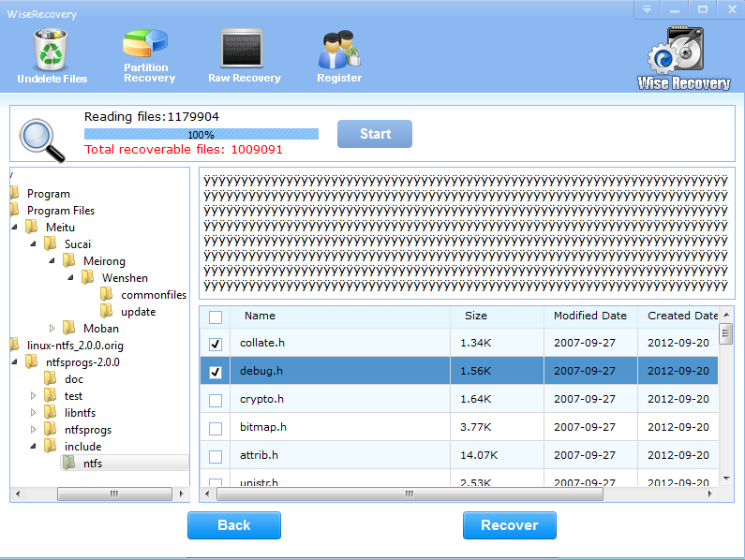Click the Back button
Image resolution: width=745 pixels, height=560 pixels.
(x=233, y=525)
